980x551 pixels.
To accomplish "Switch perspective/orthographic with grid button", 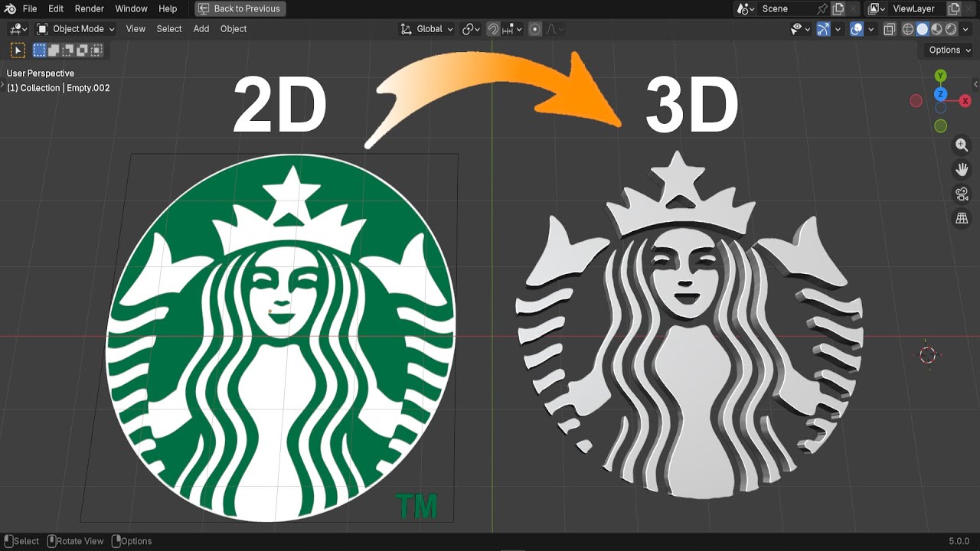I will [x=962, y=219].
